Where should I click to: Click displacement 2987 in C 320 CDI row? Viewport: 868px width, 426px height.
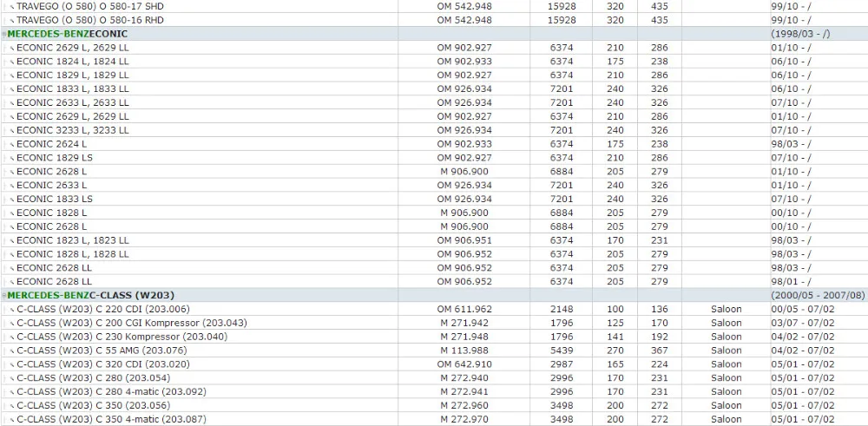pos(562,364)
